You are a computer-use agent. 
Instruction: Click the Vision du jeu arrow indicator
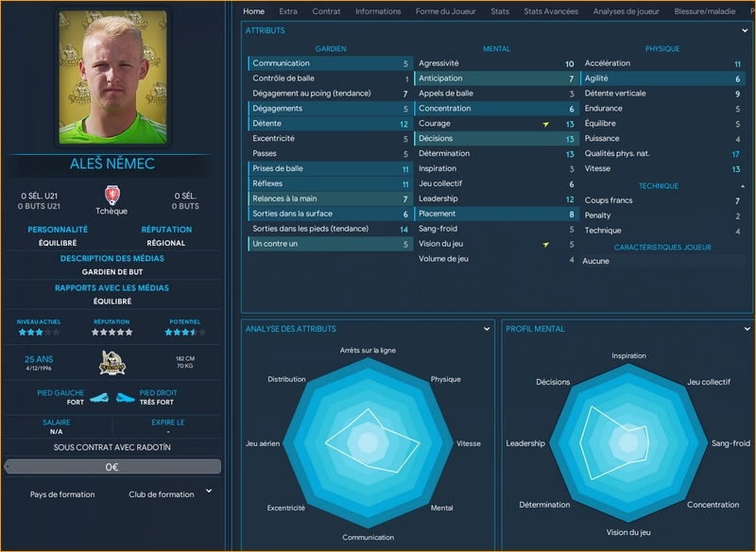coord(546,245)
